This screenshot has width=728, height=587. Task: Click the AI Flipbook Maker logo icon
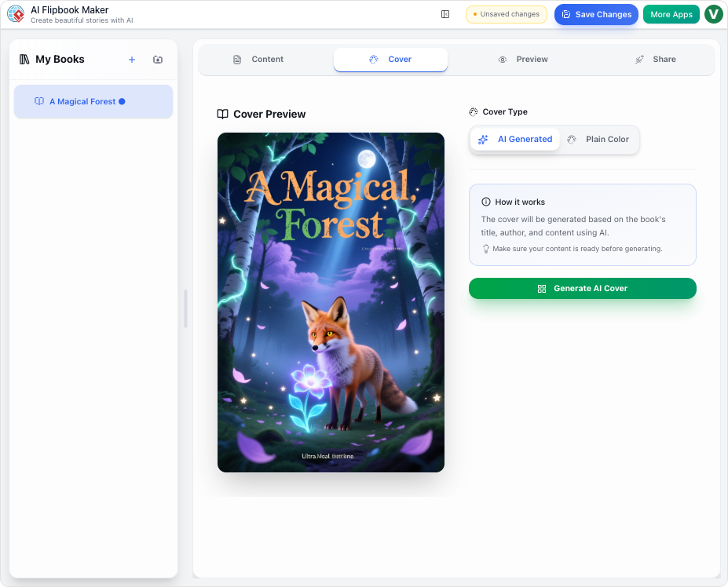point(14,13)
